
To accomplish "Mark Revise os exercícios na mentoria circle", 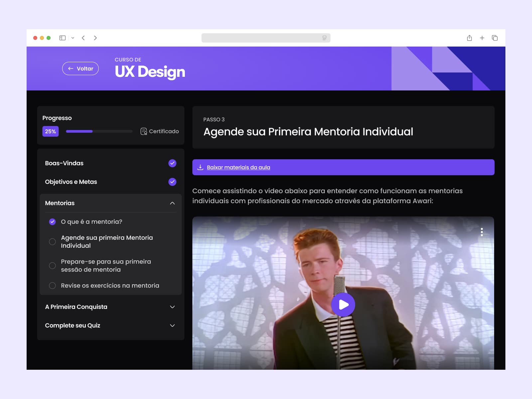I will click(x=53, y=286).
